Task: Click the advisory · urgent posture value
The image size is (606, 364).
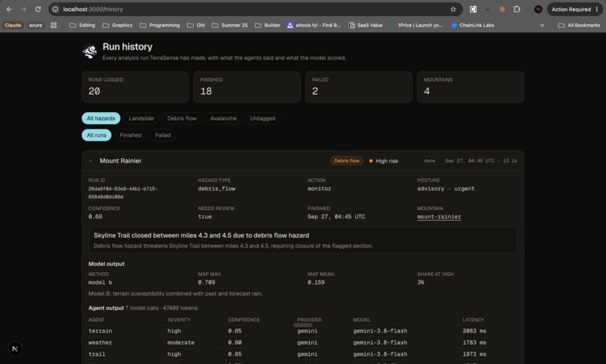Action: 446,189
